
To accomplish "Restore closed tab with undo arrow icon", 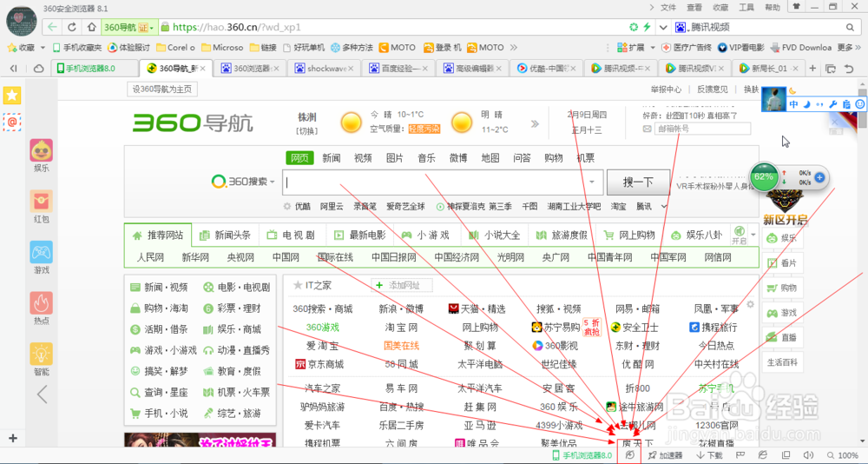I will pyautogui.click(x=849, y=69).
